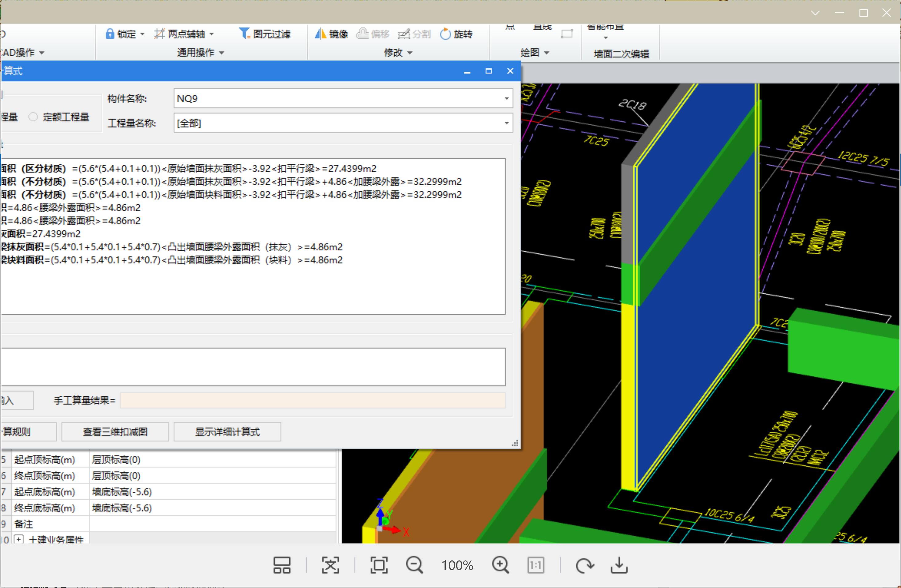The image size is (901, 588).
Task: Click the 凸出墙面腰梁外露面积（块料） formula line
Action: 172,260
